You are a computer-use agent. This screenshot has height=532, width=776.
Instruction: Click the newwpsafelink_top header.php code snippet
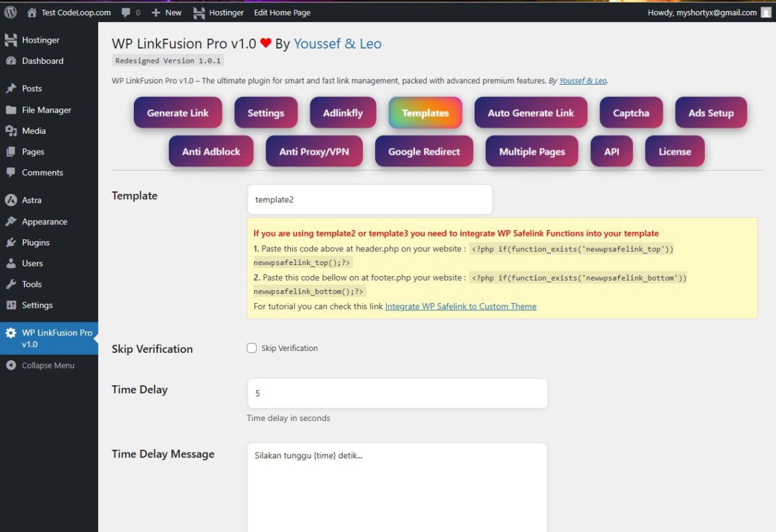tap(464, 256)
